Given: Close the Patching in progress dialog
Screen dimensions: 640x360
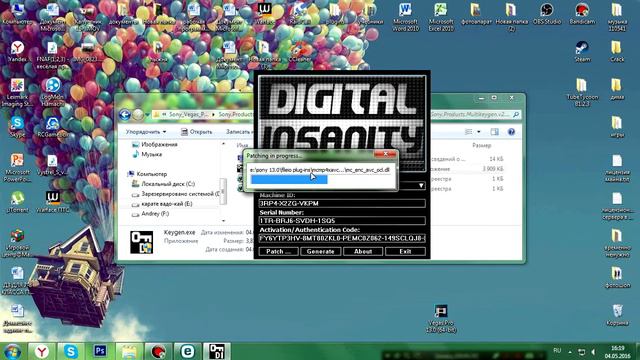Looking at the screenshot, I should [x=386, y=154].
